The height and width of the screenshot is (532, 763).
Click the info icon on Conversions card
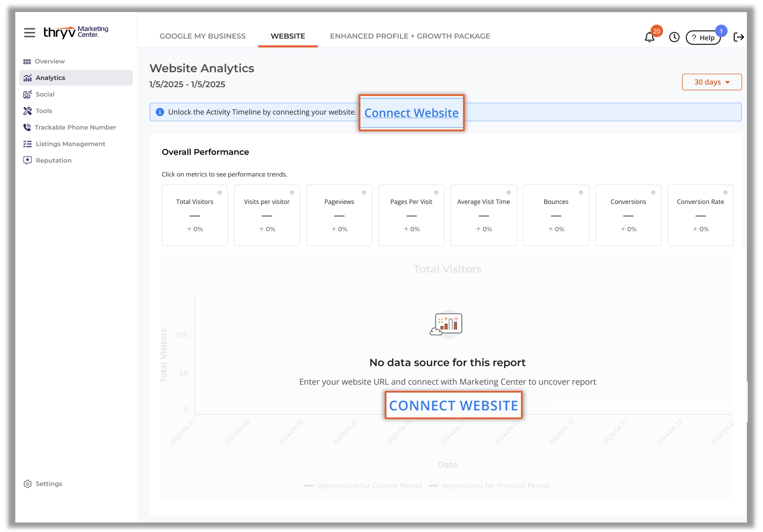pos(653,193)
